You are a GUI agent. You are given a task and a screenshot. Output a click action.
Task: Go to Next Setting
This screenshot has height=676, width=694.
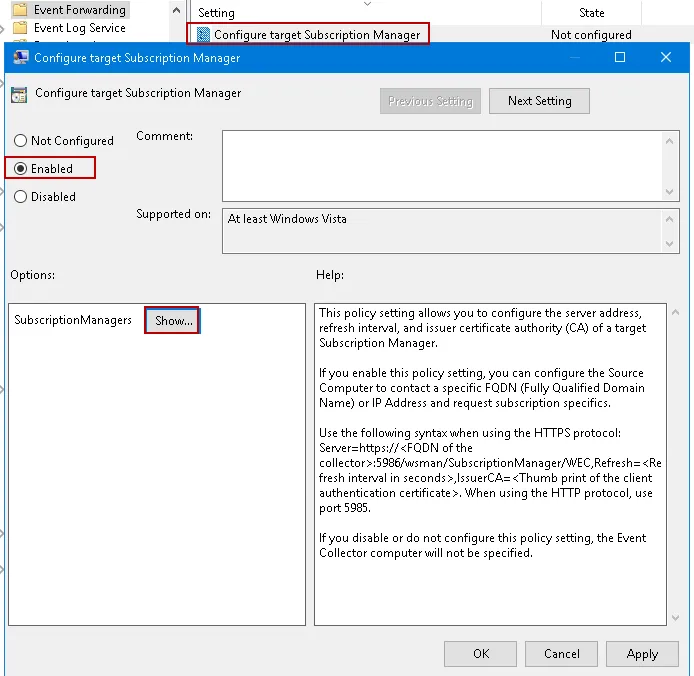click(539, 101)
